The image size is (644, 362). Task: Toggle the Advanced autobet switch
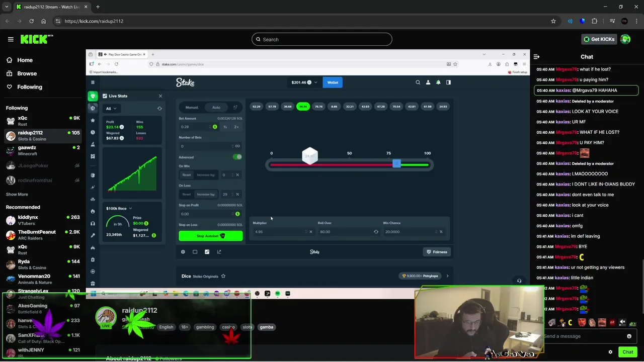237,157
